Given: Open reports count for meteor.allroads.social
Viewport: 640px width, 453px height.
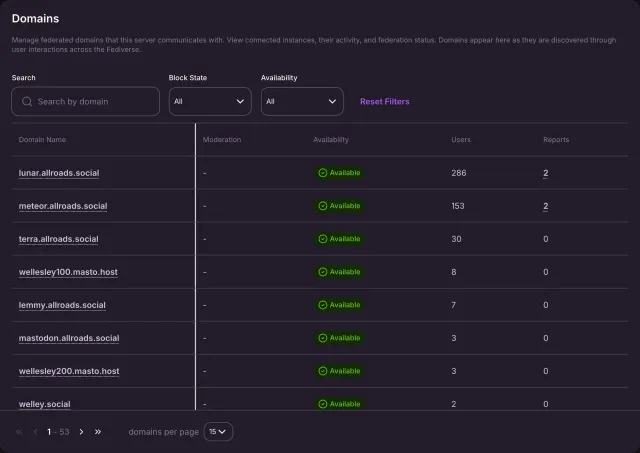Looking at the screenshot, I should pos(546,206).
